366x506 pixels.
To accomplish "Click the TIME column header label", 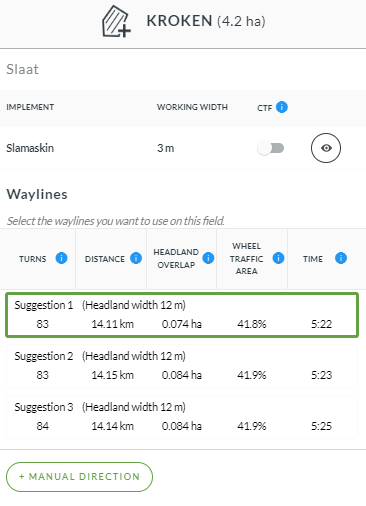I will (313, 259).
